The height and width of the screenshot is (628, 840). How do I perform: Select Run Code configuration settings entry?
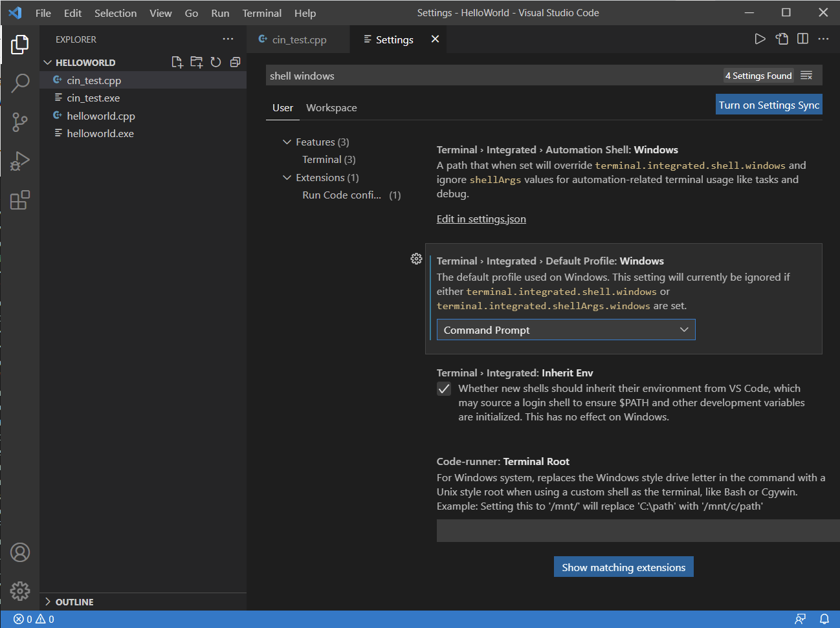pyautogui.click(x=351, y=195)
